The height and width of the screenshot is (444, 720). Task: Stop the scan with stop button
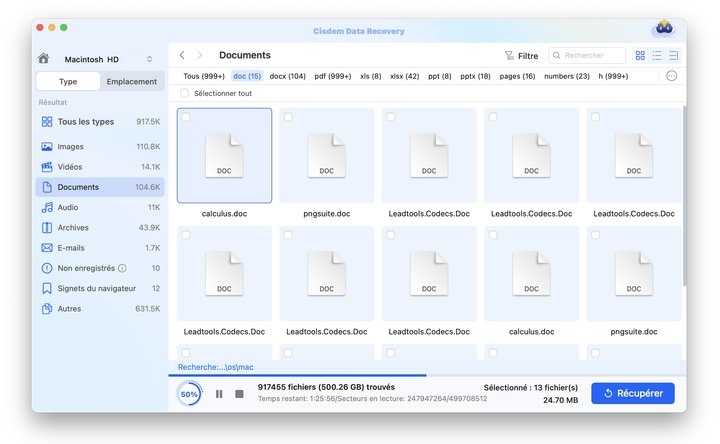(x=239, y=394)
